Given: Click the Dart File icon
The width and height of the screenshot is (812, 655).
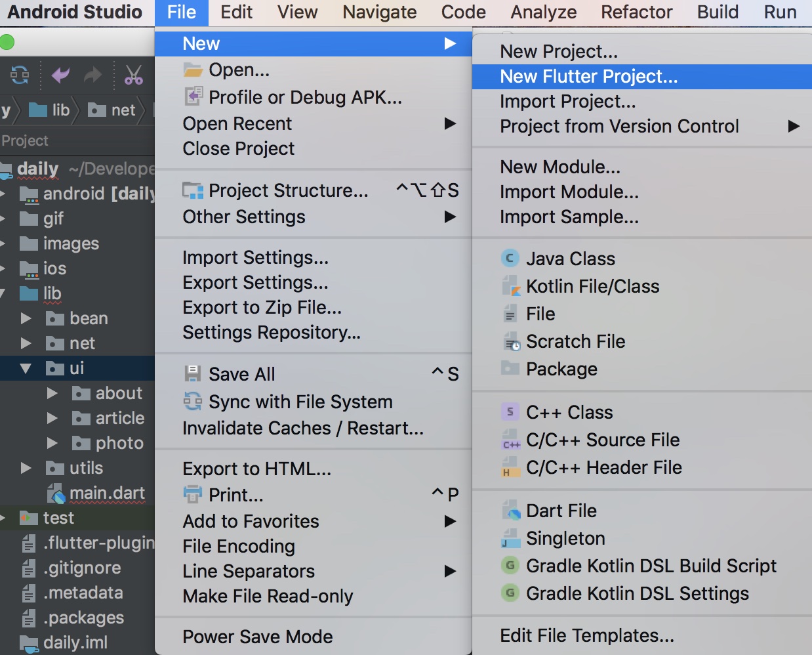Looking at the screenshot, I should pyautogui.click(x=511, y=510).
